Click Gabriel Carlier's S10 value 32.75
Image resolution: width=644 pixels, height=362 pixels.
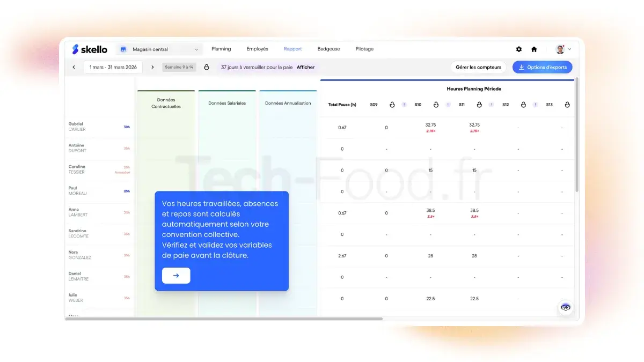click(430, 125)
